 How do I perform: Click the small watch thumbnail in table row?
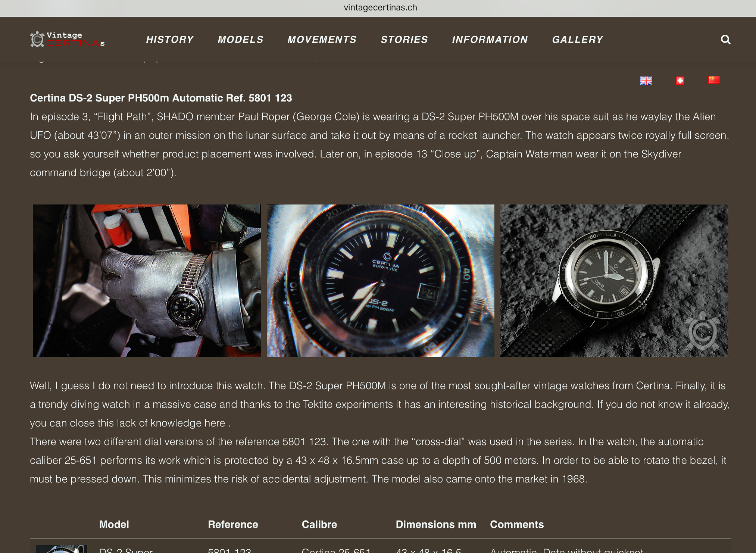coord(62,549)
